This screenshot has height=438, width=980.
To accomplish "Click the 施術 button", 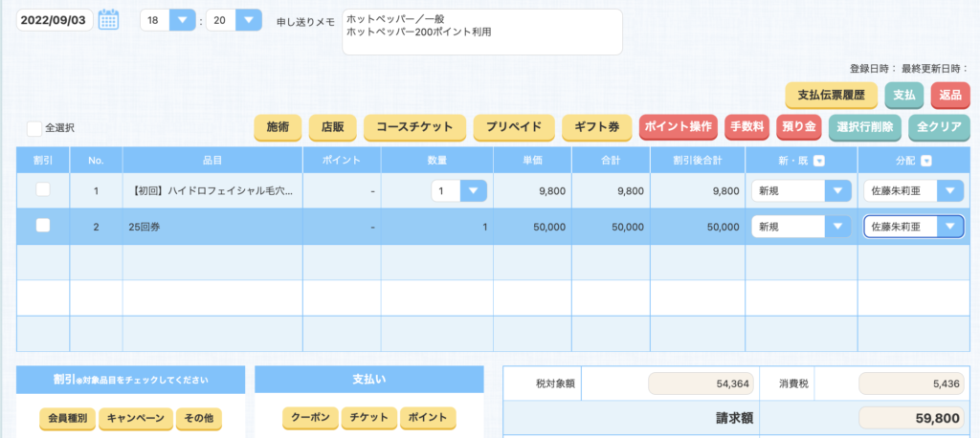I will pyautogui.click(x=278, y=126).
